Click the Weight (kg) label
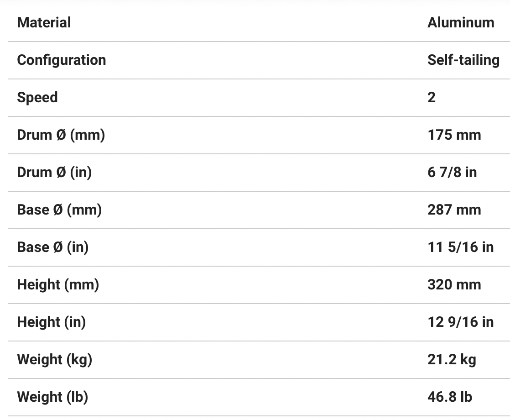The width and height of the screenshot is (510, 420). (55, 359)
